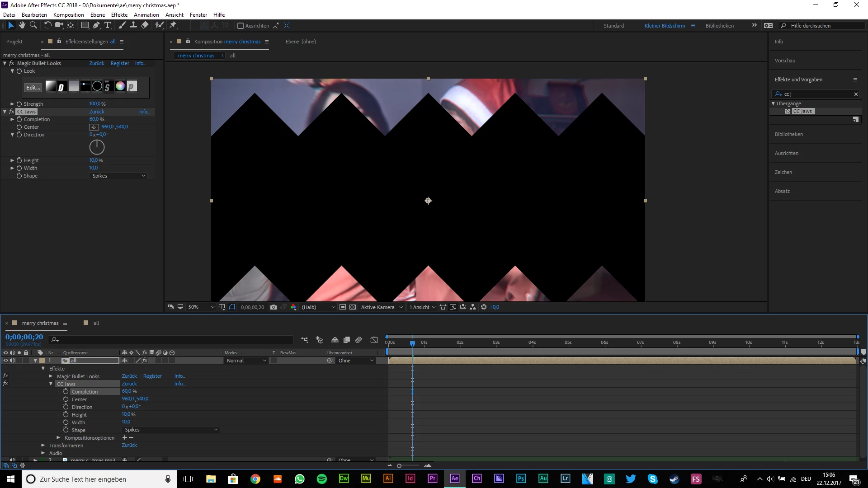Image resolution: width=868 pixels, height=488 pixels.
Task: Enable the Ausrichten snapping checkbox
Action: [x=241, y=26]
